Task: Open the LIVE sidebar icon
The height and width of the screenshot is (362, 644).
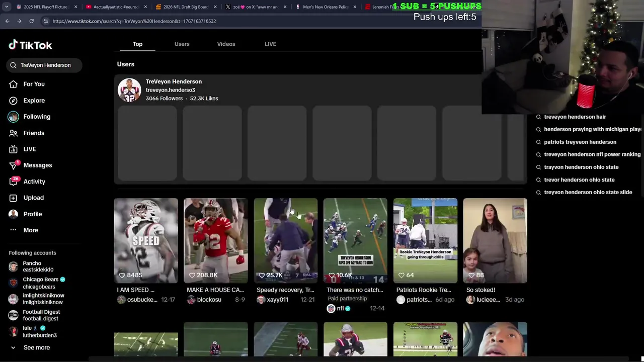Action: click(14, 149)
